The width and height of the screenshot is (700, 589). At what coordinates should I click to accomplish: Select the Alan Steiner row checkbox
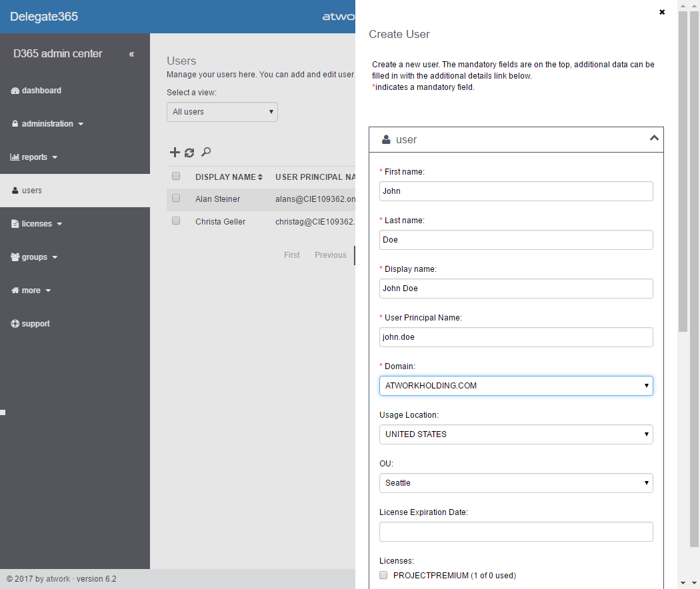(x=176, y=199)
